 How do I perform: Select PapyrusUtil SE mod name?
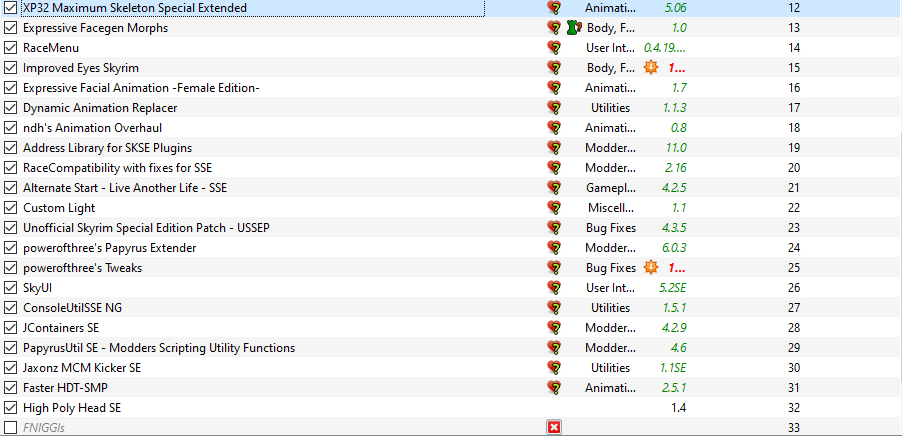[x=159, y=348]
